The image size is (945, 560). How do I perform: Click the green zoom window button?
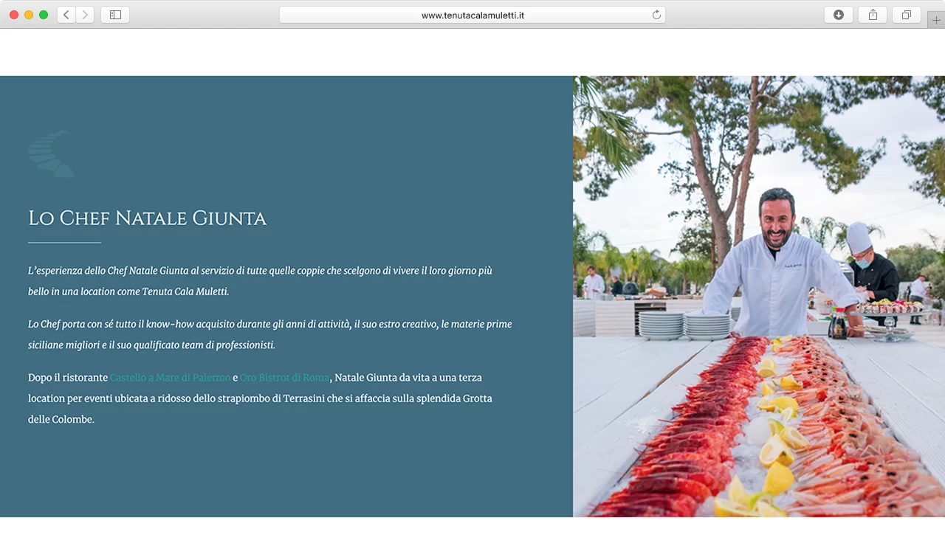(44, 15)
